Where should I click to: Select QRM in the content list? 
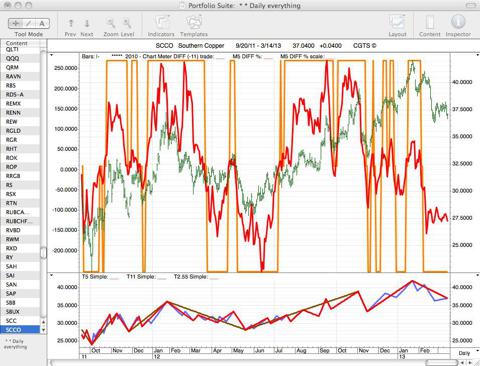point(20,67)
